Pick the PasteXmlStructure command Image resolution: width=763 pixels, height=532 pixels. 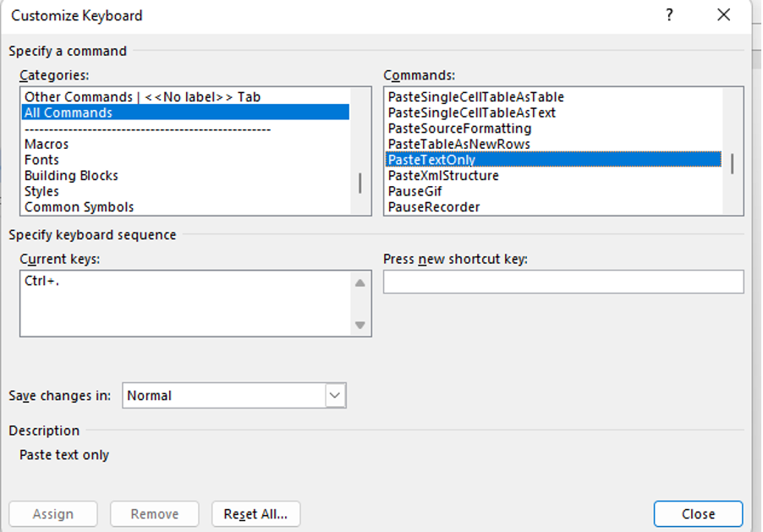pos(554,175)
